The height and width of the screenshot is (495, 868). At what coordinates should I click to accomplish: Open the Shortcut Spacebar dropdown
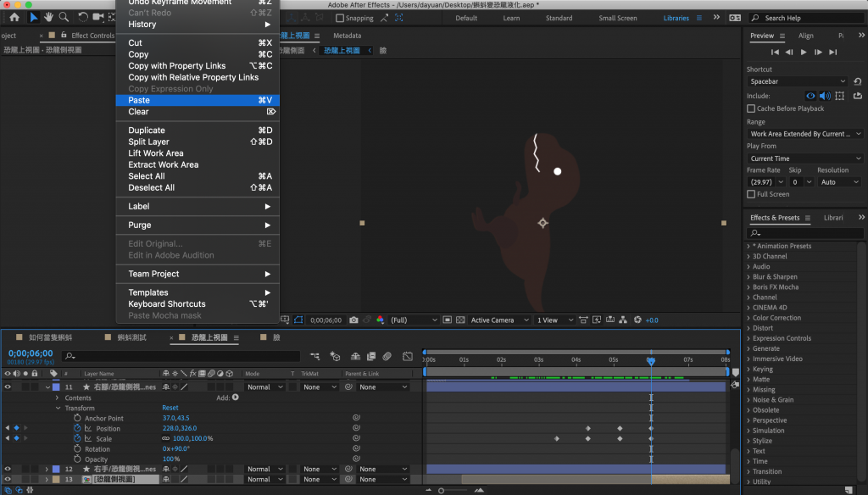tap(797, 81)
